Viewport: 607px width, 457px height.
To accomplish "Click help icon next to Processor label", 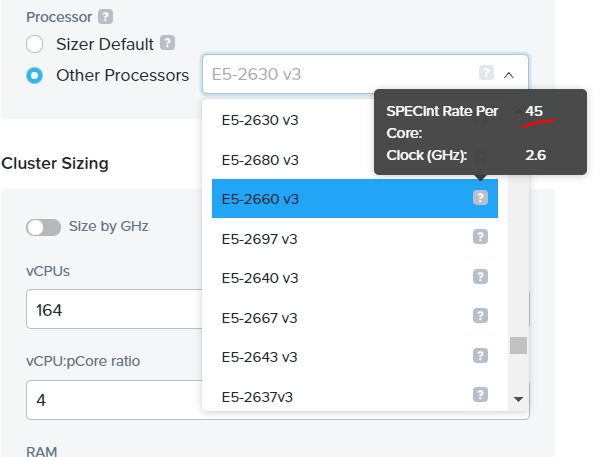I will tap(105, 17).
